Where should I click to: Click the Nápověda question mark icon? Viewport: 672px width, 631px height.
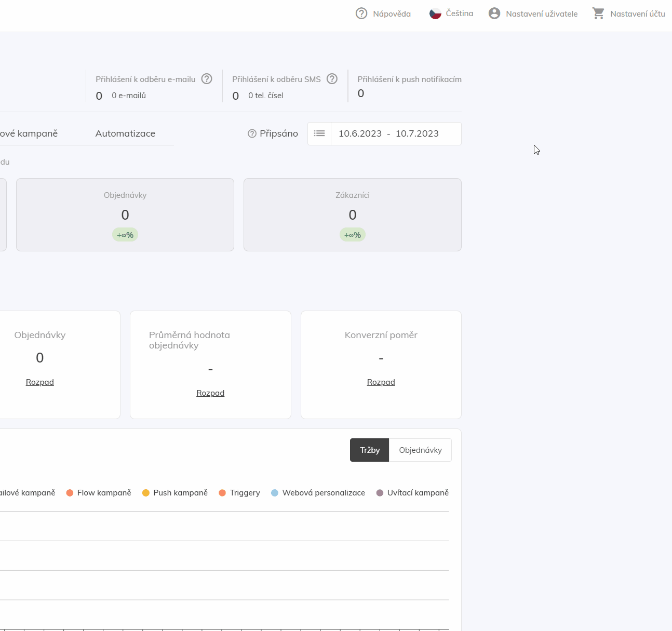coord(361,14)
